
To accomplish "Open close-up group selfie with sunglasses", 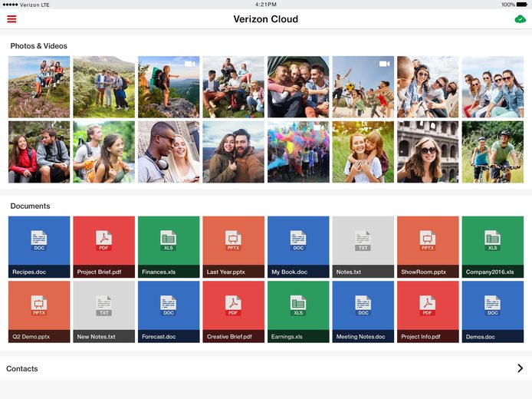I will click(x=428, y=87).
